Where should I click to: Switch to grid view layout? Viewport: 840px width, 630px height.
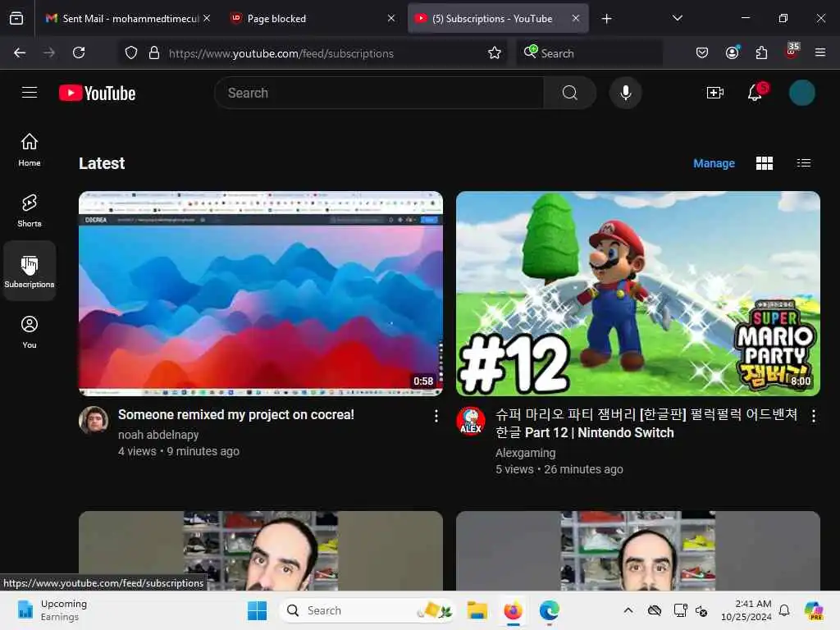click(x=764, y=163)
